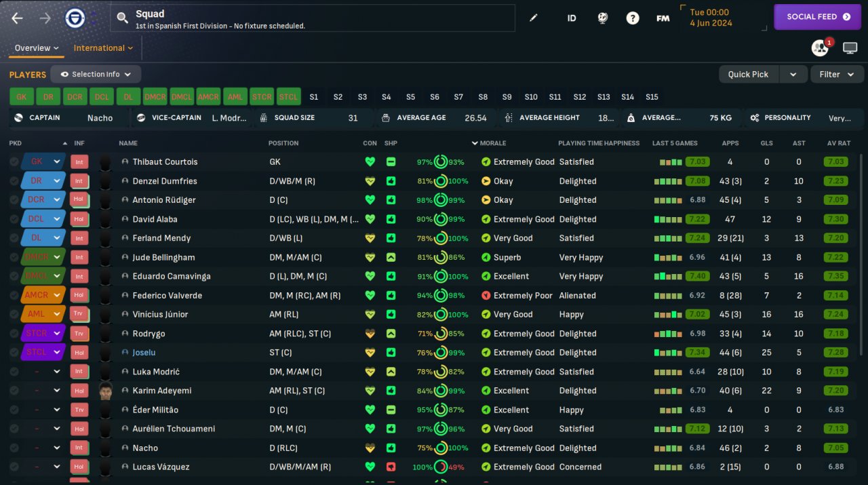Open the GK position selector for Courtois
Screen dimensions: 868x485
44,162
